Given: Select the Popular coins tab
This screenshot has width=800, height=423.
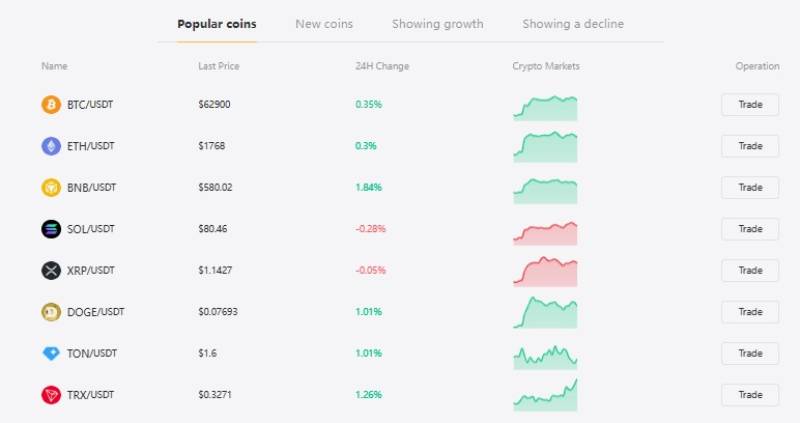Looking at the screenshot, I should point(217,24).
